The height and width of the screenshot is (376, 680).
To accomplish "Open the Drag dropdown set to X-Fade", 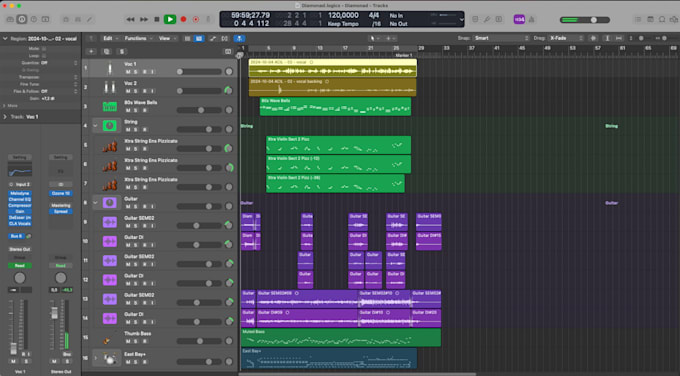I will coord(566,38).
